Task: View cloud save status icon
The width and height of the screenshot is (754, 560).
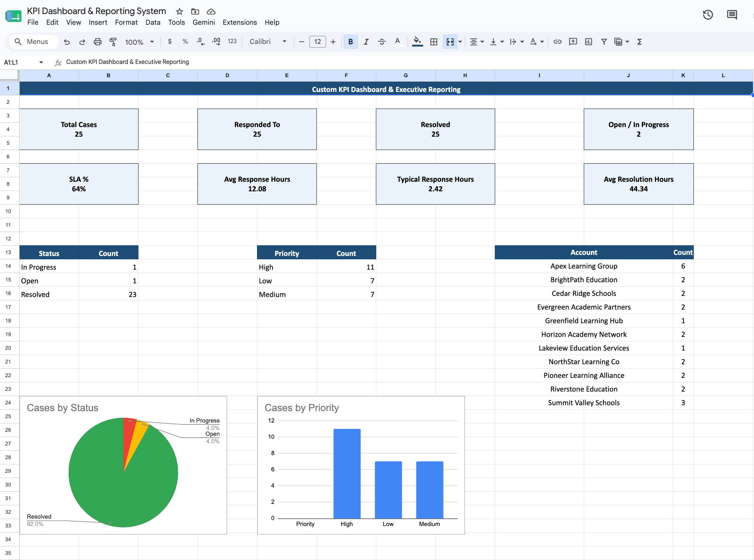Action: pos(211,11)
